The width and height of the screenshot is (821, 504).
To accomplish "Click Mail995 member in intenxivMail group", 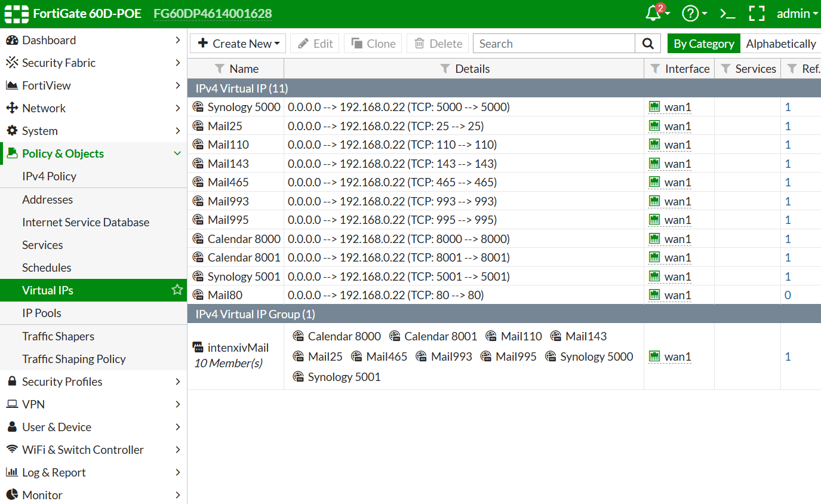I will (x=516, y=357).
